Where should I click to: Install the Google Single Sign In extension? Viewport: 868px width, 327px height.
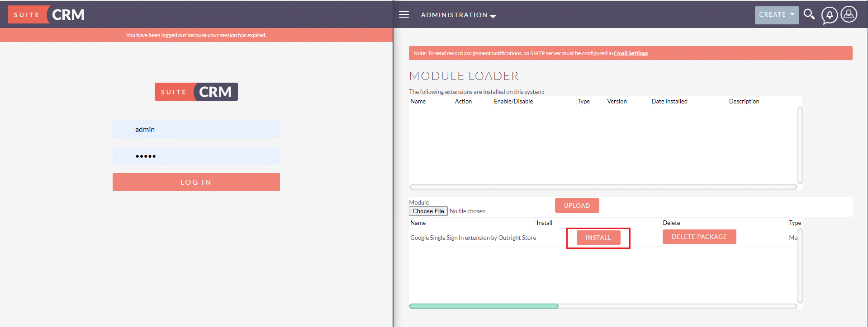coord(598,238)
